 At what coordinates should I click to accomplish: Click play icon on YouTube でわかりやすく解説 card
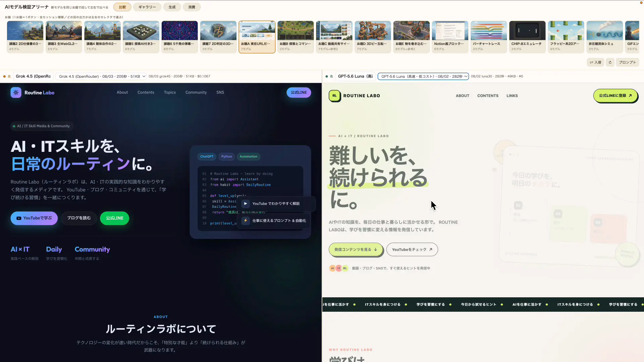[246, 203]
